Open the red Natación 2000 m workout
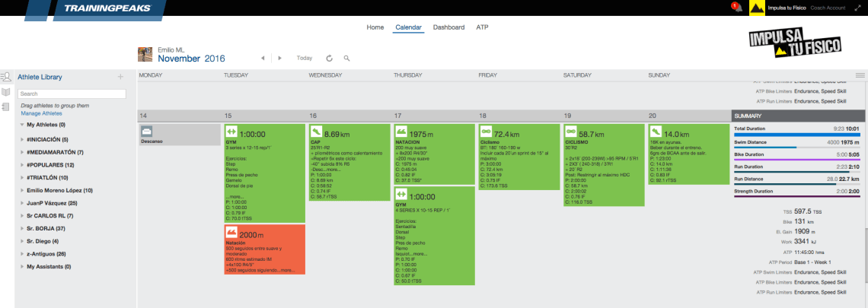Image resolution: width=868 pixels, height=308 pixels. coord(264,249)
